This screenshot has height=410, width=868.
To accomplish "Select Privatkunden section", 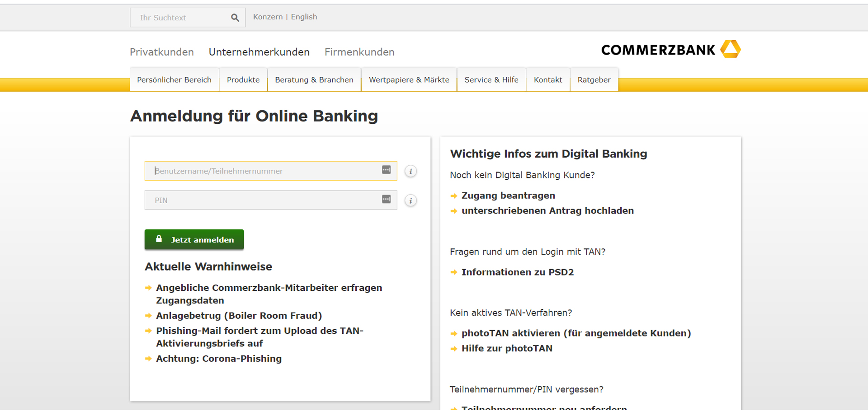I will pos(162,52).
